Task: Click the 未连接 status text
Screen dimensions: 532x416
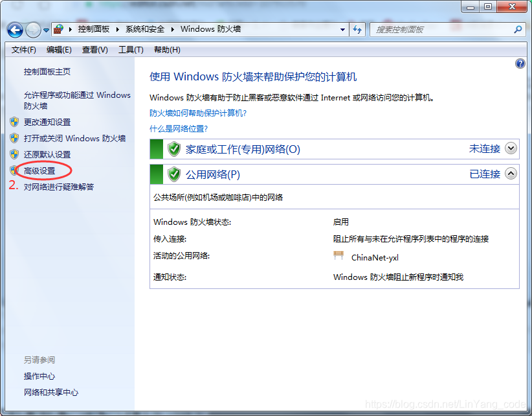Action: tap(485, 149)
